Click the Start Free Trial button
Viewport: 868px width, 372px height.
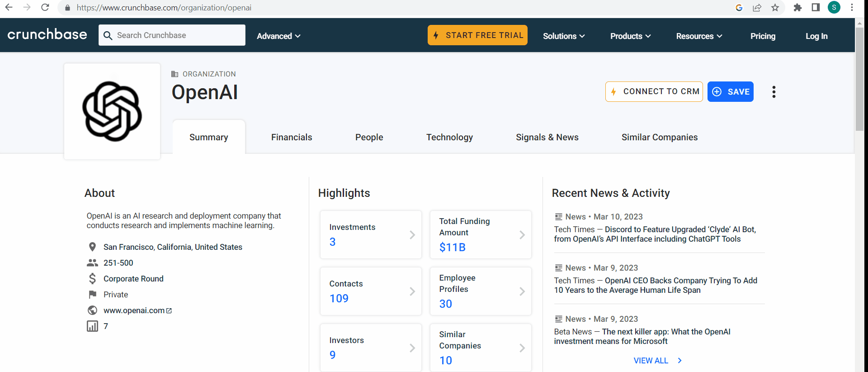(477, 35)
